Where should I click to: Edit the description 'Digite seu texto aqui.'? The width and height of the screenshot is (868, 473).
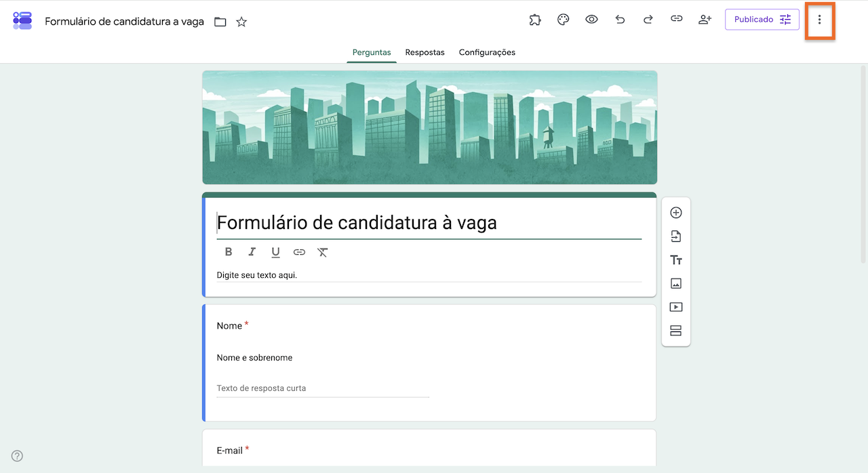coord(429,275)
